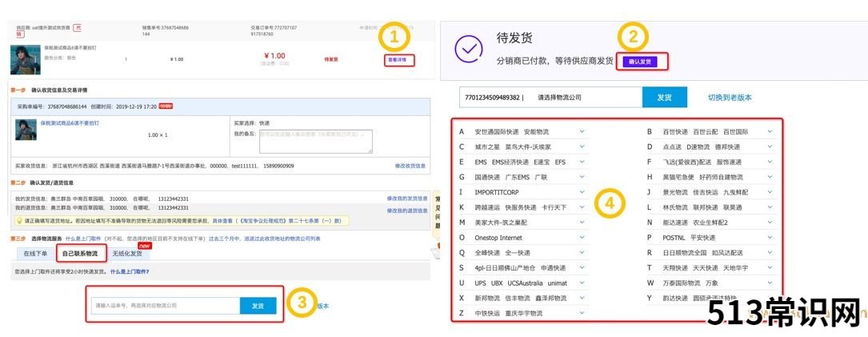This screenshot has width=868, height=337.
Task: Open 修改我的退货信息 link
Action: point(407,211)
